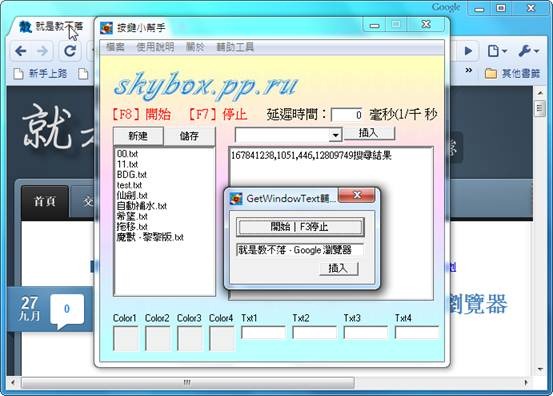Open the Chrome wrench settings menu
Image resolution: width=553 pixels, height=396 pixels.
[528, 51]
